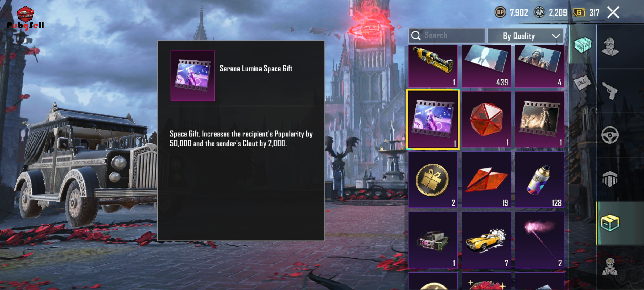The height and width of the screenshot is (290, 644).
Task: Select the red gem item tile
Action: tap(486, 119)
